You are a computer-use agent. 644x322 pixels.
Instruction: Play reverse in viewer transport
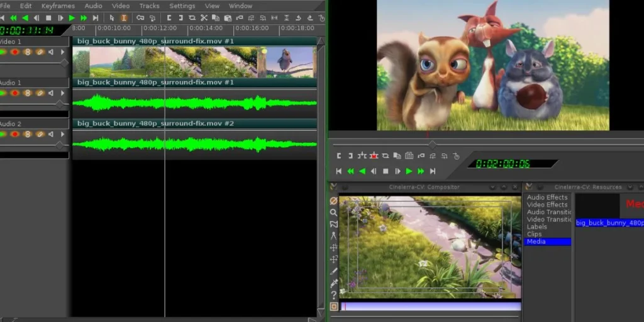[x=362, y=171]
